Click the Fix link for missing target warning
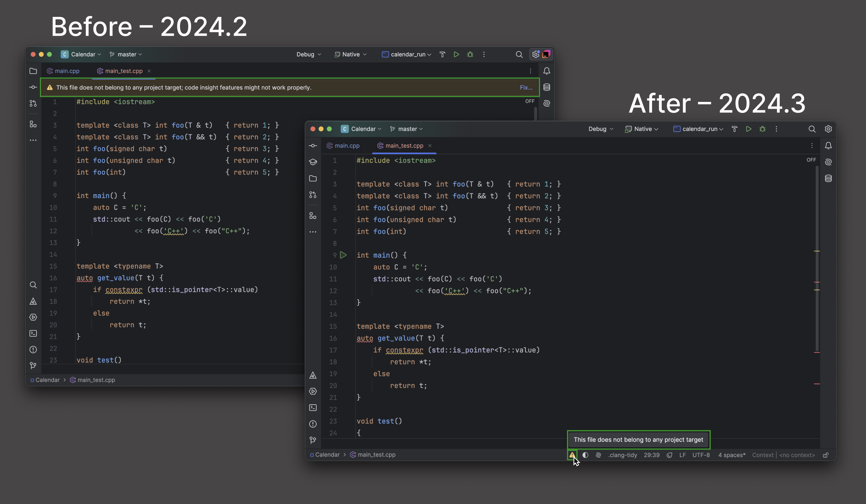 click(x=524, y=87)
